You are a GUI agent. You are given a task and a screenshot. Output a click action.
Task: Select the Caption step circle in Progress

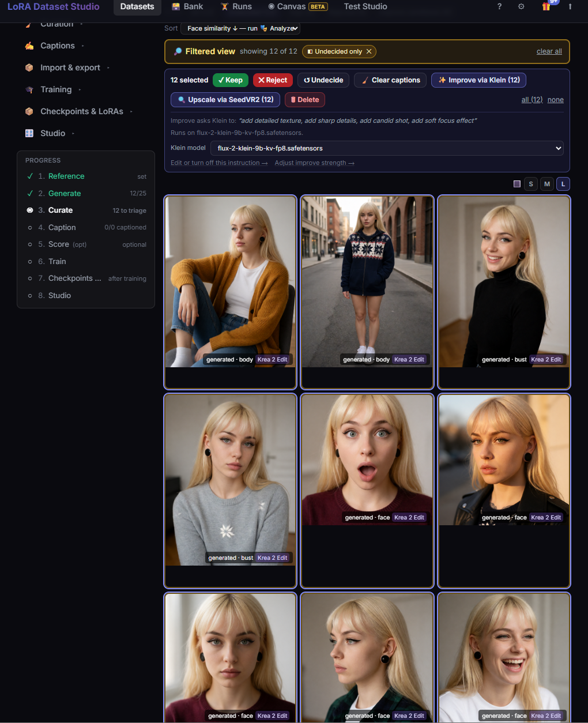pyautogui.click(x=30, y=228)
